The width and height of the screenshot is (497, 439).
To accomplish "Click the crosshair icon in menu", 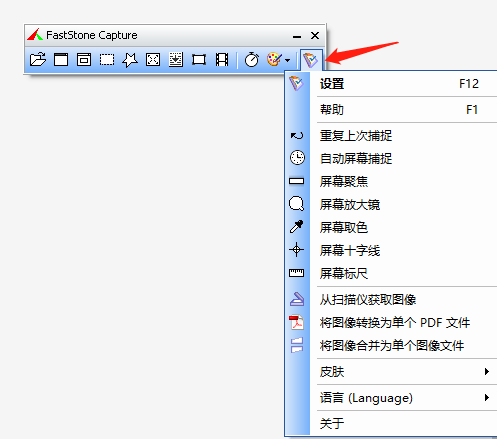I will (x=296, y=250).
